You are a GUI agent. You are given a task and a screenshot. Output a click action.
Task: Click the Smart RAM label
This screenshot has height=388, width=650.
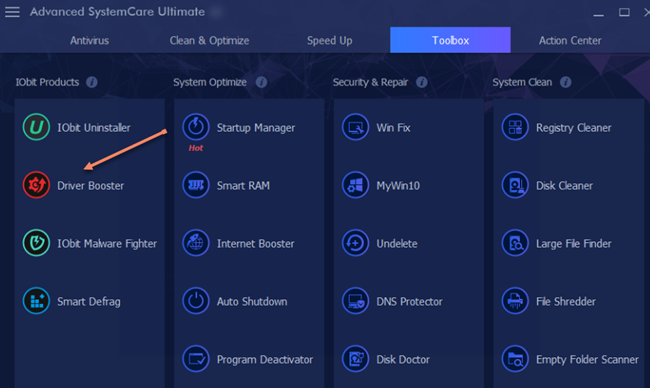click(243, 185)
